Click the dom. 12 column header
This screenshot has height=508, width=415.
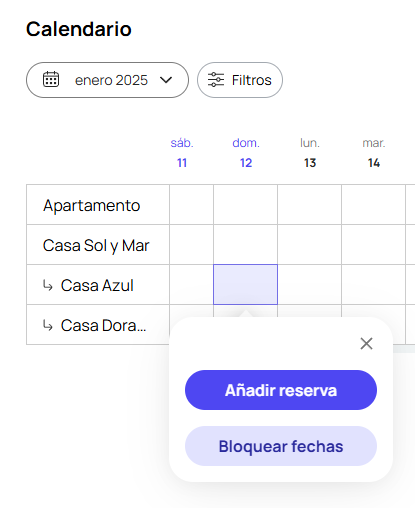(x=246, y=153)
